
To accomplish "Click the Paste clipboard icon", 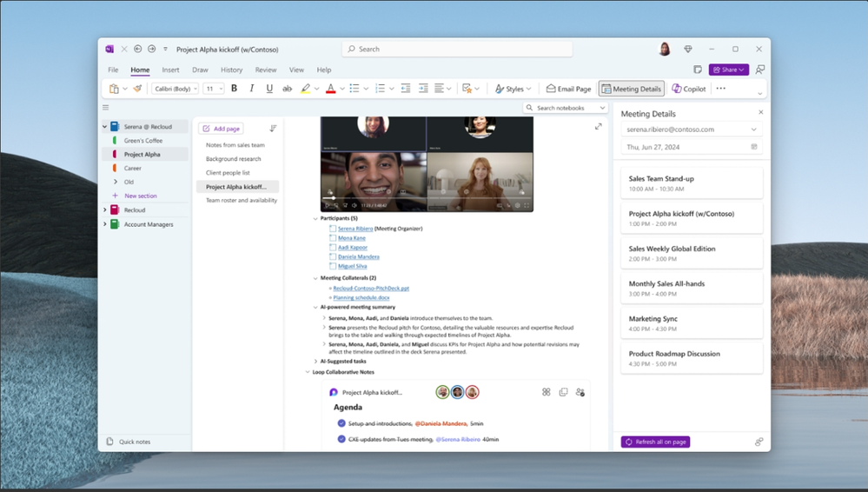I will pos(114,88).
